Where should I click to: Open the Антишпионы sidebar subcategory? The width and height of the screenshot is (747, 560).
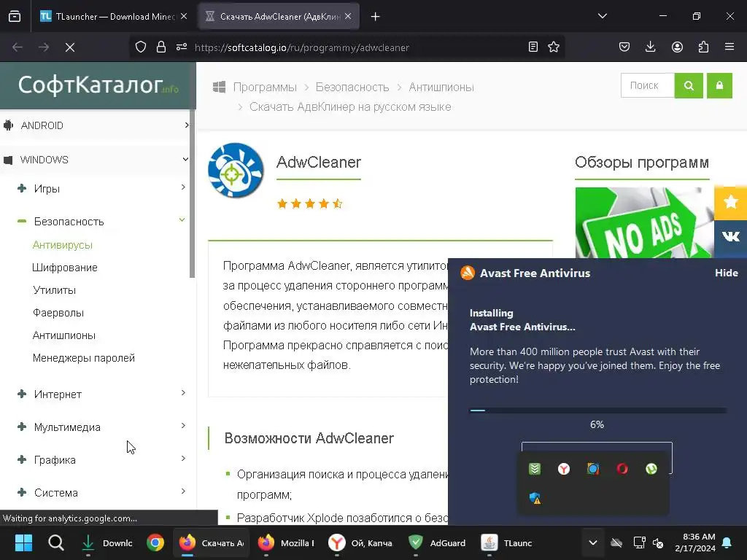(64, 335)
